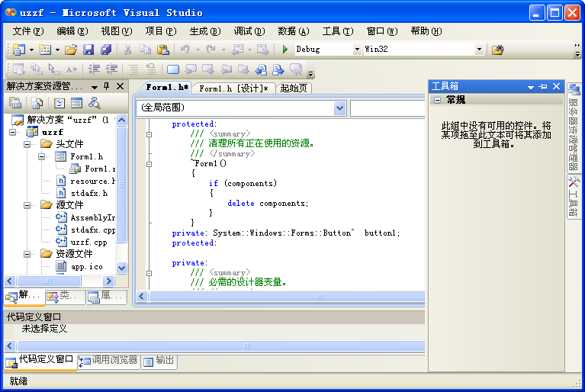This screenshot has width=585, height=392.
Task: Click the Clear All Bookmarks icon
Action: pyautogui.click(x=296, y=69)
